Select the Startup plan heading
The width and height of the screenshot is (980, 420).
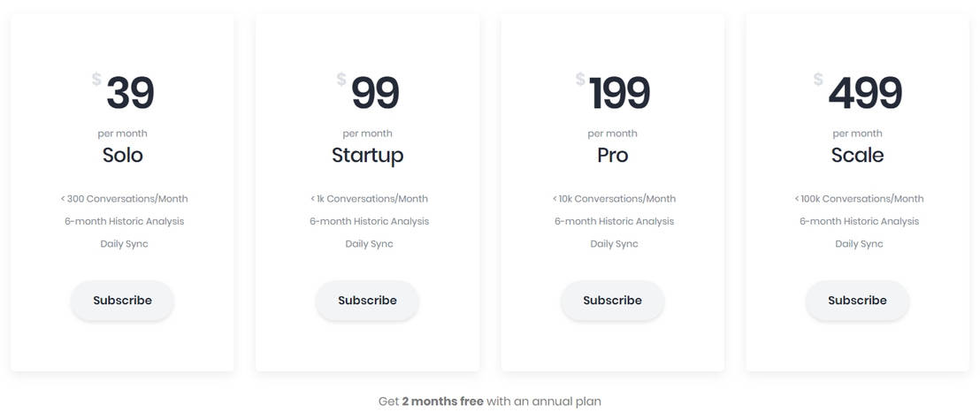[x=367, y=156]
